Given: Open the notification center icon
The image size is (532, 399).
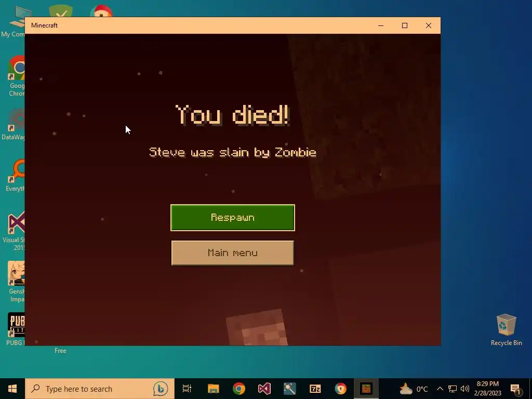Looking at the screenshot, I should click(x=516, y=390).
